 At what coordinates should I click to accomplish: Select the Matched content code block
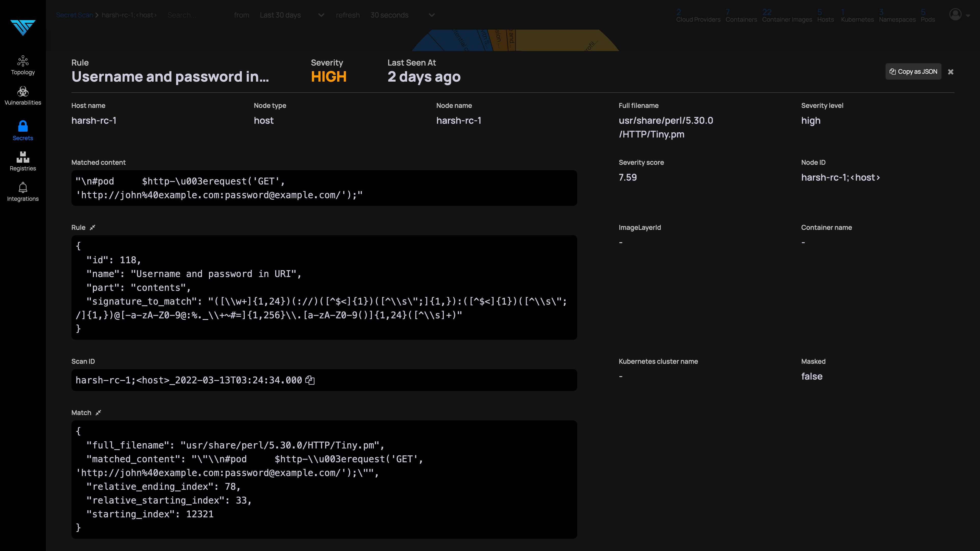(324, 188)
